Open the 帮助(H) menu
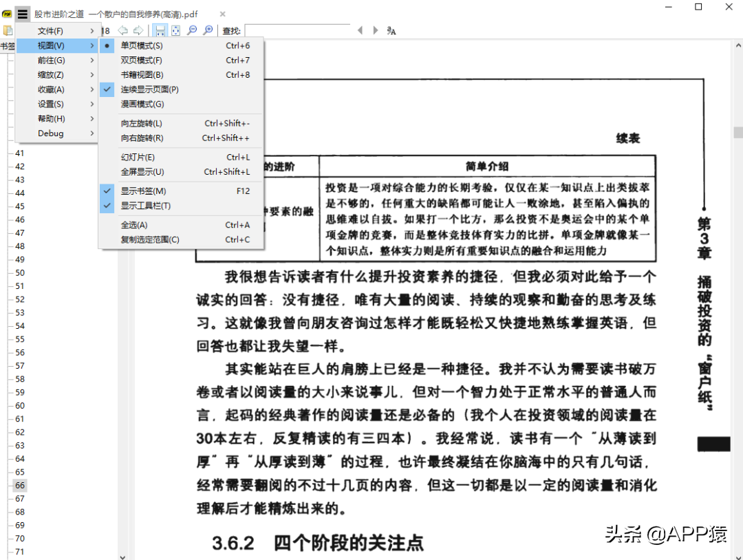 tap(50, 118)
